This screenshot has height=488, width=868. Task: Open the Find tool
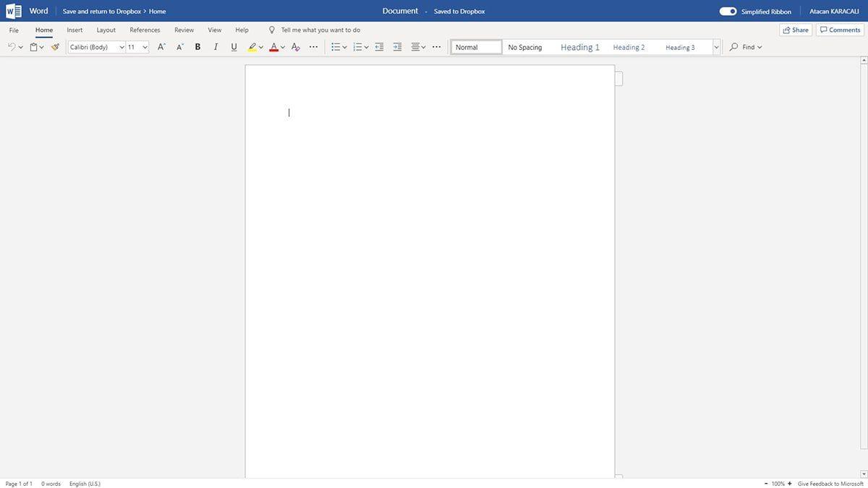(745, 46)
